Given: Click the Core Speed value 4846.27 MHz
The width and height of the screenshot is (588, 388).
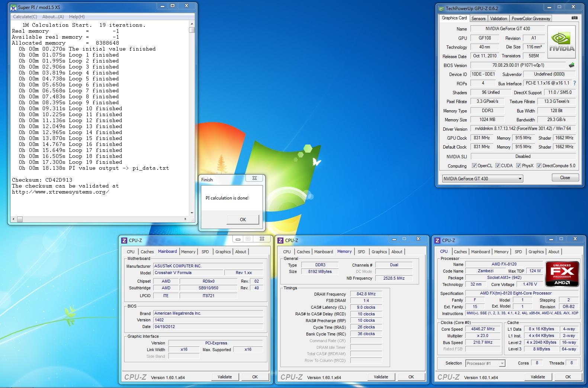Looking at the screenshot, I should point(483,329).
